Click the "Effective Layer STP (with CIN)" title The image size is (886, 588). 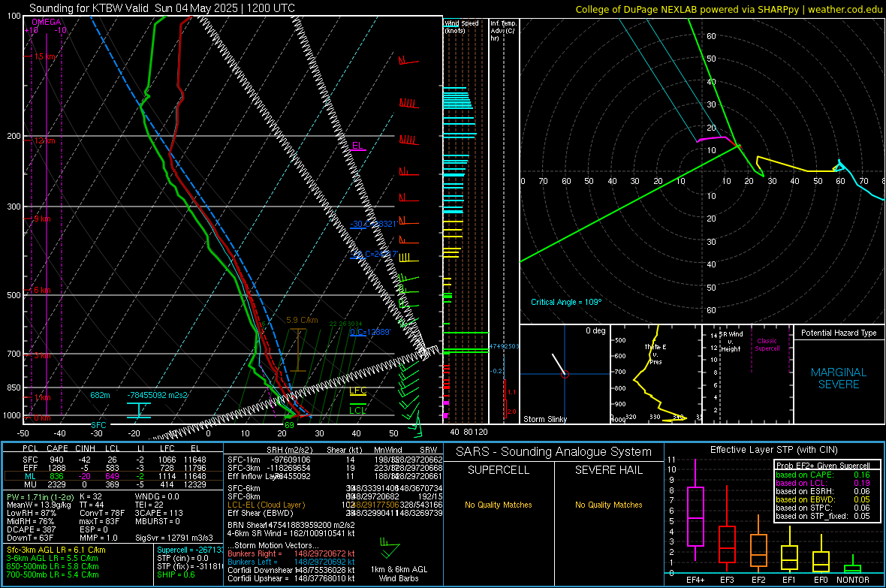click(773, 450)
